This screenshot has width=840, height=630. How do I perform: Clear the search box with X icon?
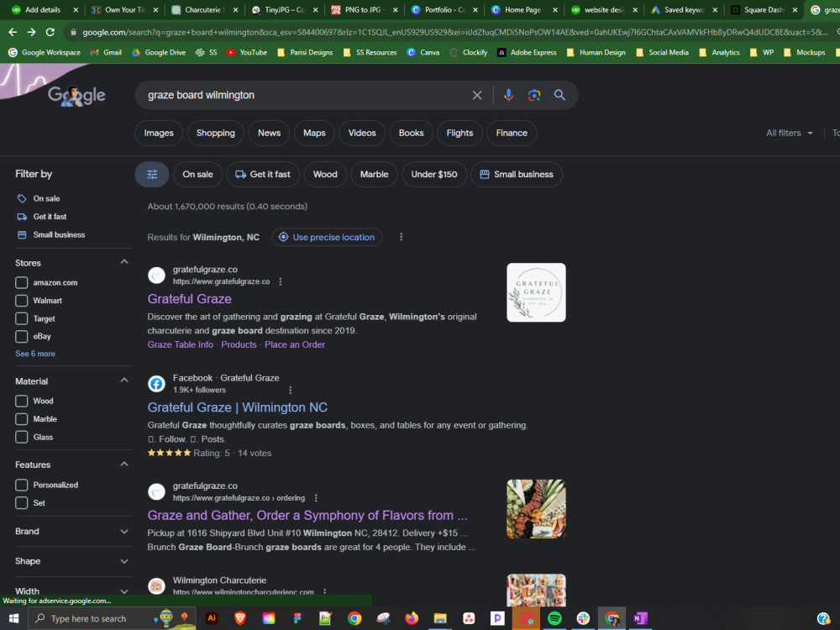477,96
